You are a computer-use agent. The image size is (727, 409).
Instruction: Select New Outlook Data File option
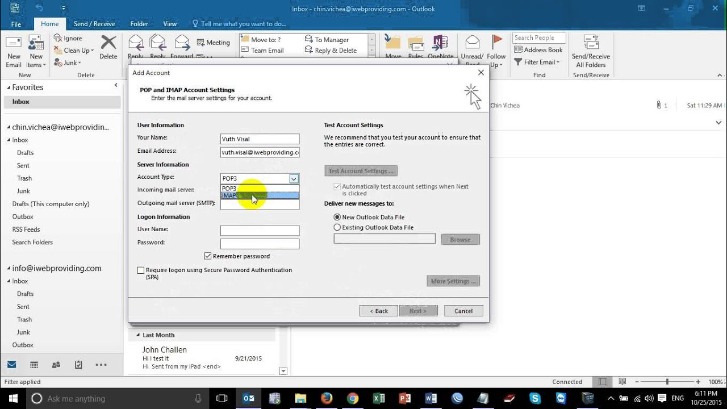coord(337,216)
